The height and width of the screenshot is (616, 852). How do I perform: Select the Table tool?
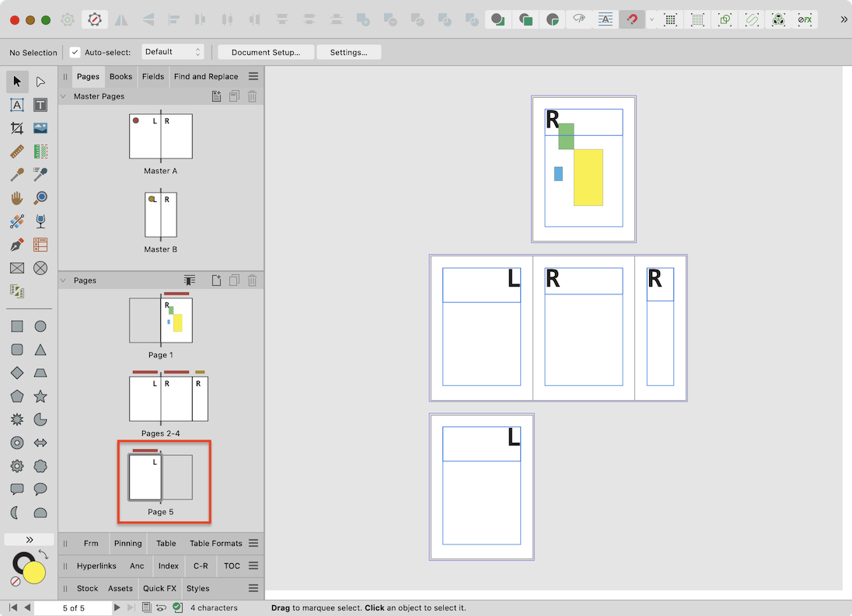(x=40, y=244)
